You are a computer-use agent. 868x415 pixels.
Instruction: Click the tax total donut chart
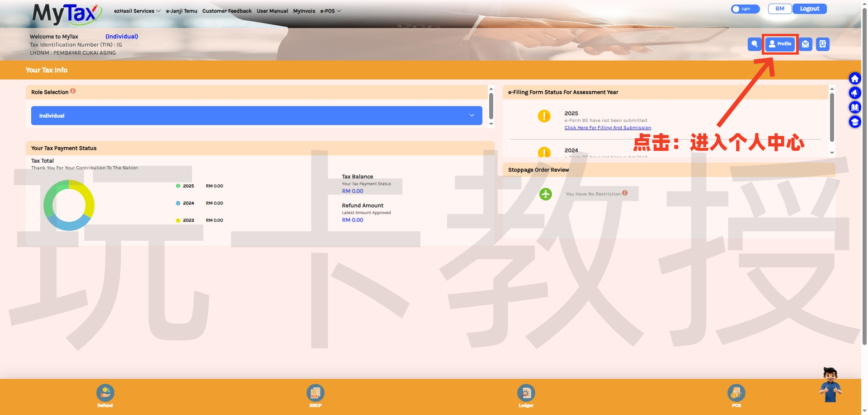pos(69,205)
